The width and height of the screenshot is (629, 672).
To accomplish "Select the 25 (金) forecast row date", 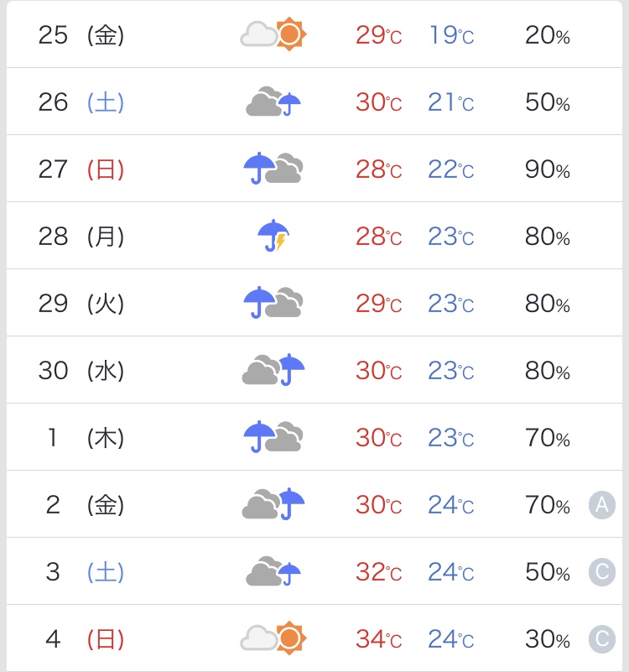I will [81, 34].
